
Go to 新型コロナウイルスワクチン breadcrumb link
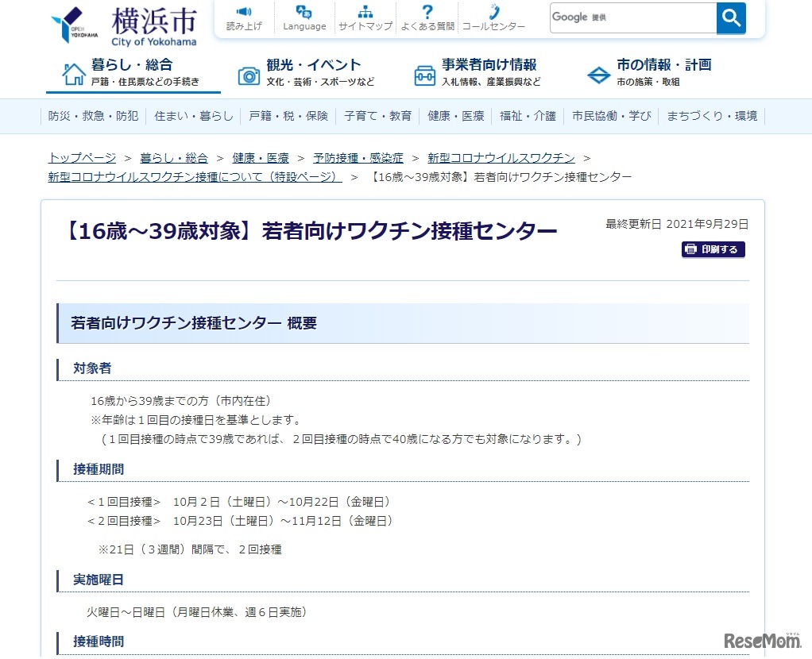(501, 158)
